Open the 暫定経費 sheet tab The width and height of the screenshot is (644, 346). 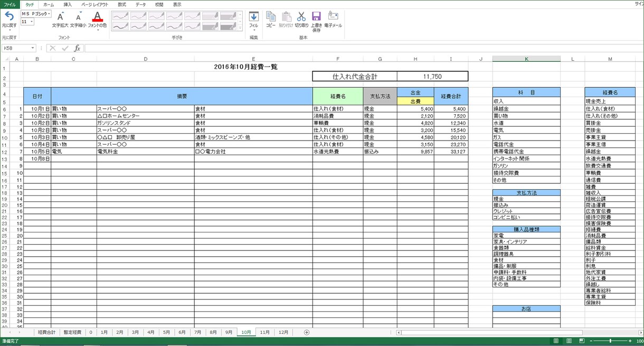pyautogui.click(x=73, y=332)
